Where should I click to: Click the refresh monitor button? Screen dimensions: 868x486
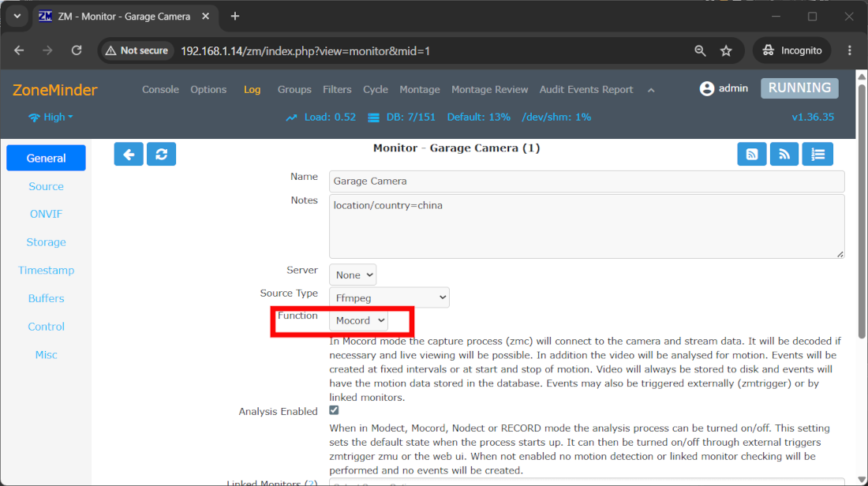coord(161,155)
